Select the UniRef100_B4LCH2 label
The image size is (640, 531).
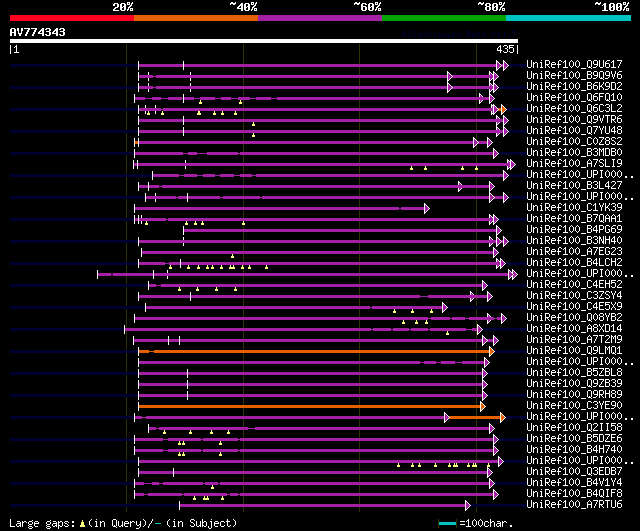574,262
